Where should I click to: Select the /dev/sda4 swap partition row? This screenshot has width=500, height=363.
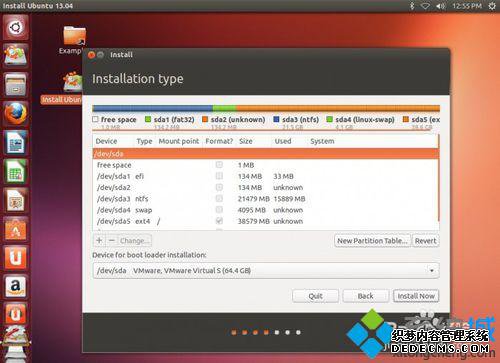point(266,210)
